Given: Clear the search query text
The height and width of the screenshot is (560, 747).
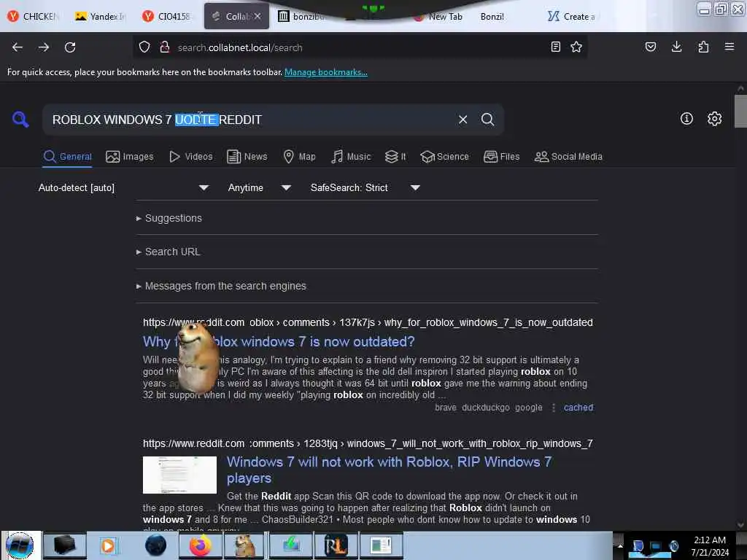Looking at the screenshot, I should pyautogui.click(x=462, y=120).
